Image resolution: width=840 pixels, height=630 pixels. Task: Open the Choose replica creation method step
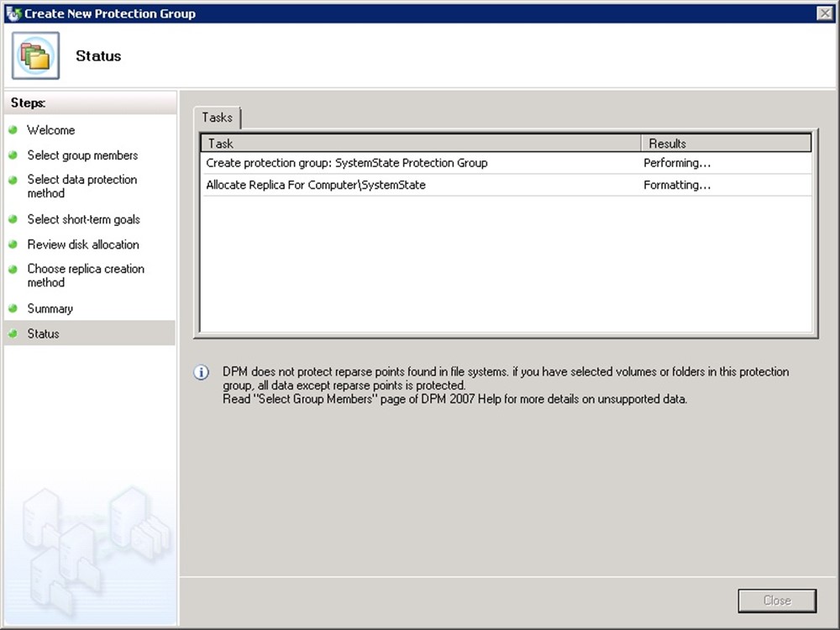(x=86, y=276)
